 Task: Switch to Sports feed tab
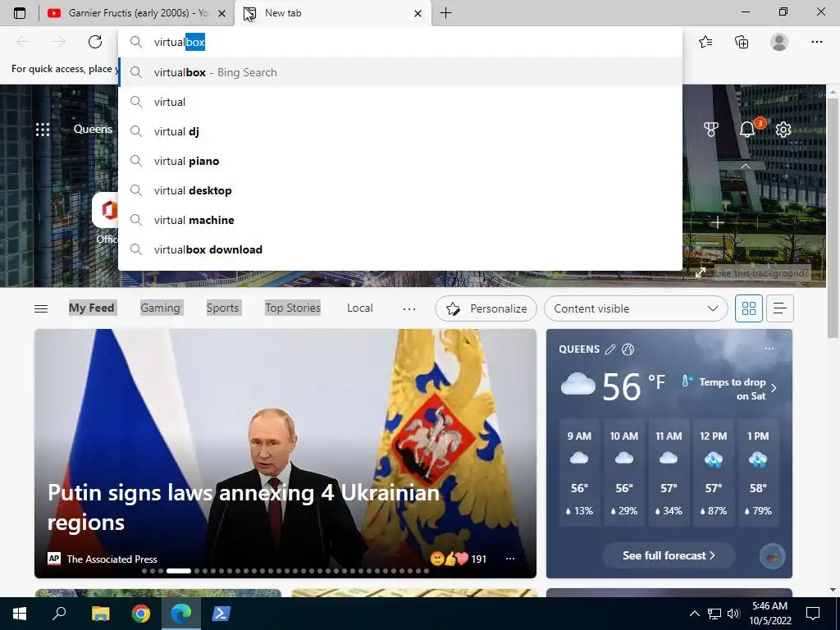(222, 308)
